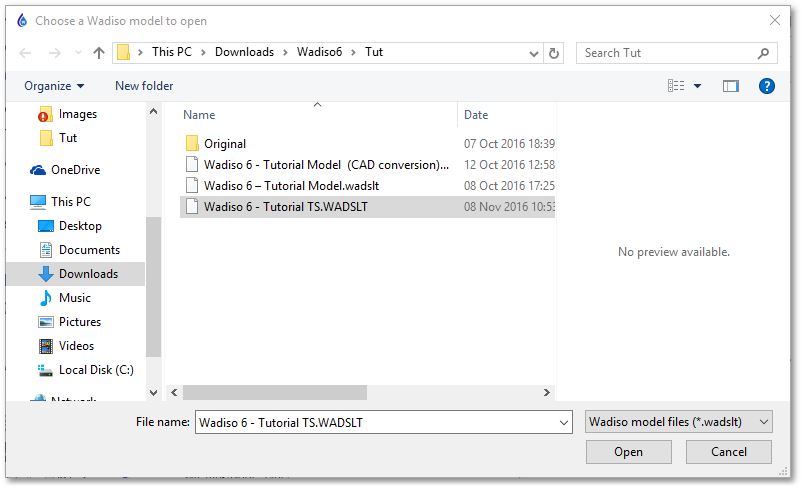
Task: Open Music in the navigation pane
Action: [75, 298]
